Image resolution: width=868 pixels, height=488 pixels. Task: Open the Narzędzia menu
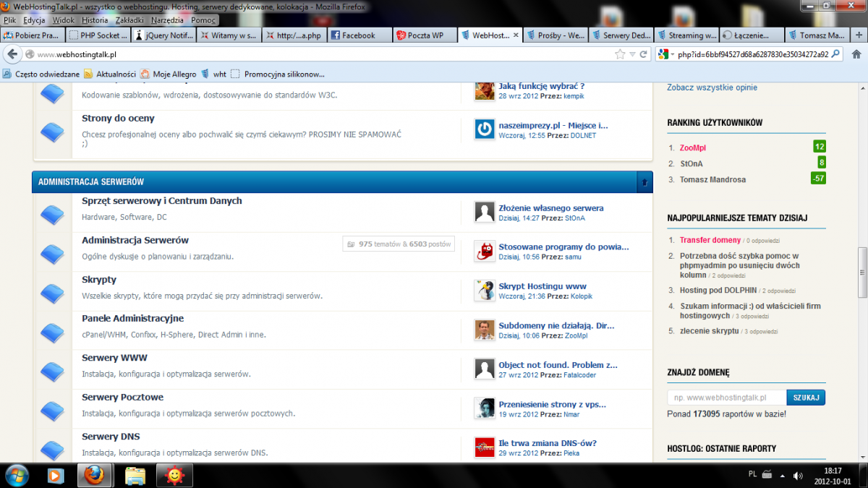coord(167,20)
